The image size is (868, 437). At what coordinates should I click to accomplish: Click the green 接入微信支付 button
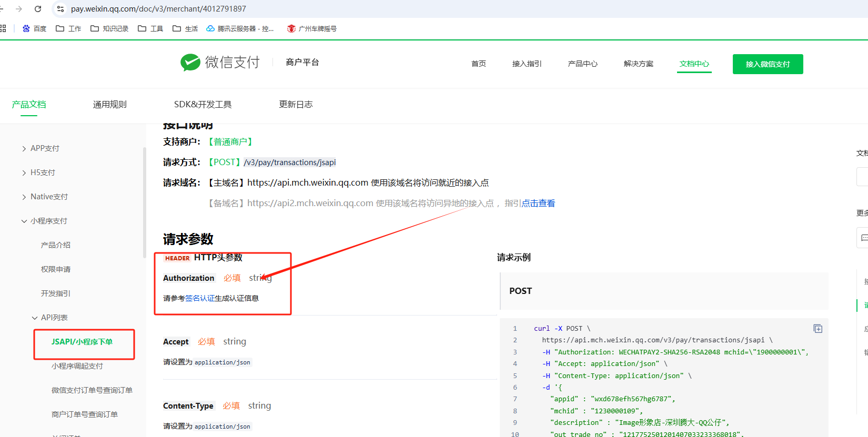(768, 64)
